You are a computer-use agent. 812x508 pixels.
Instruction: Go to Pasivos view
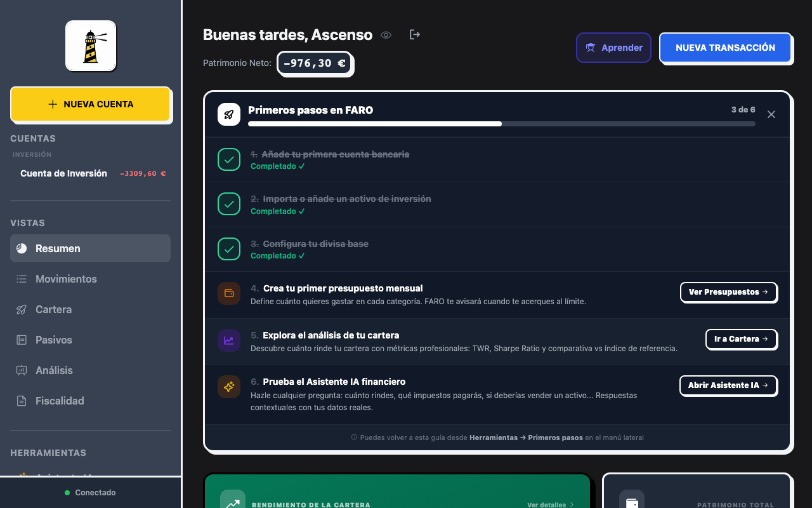pyautogui.click(x=90, y=340)
